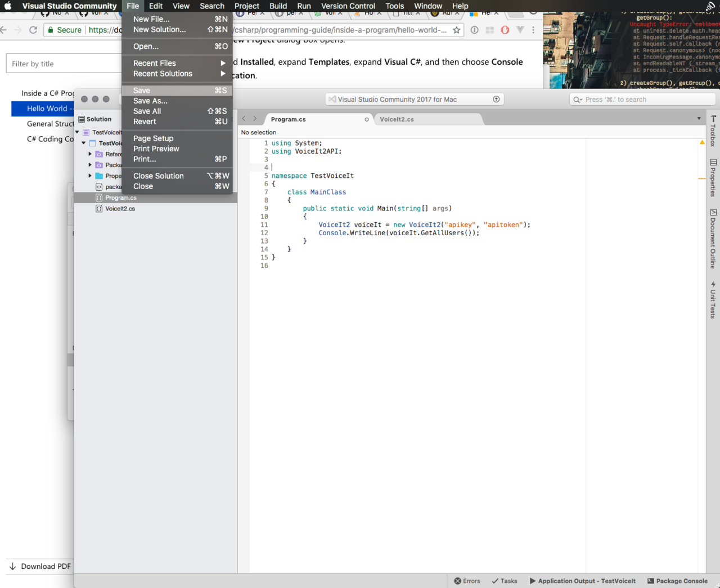The image size is (720, 588).
Task: Open the Tools menu
Action: (395, 6)
